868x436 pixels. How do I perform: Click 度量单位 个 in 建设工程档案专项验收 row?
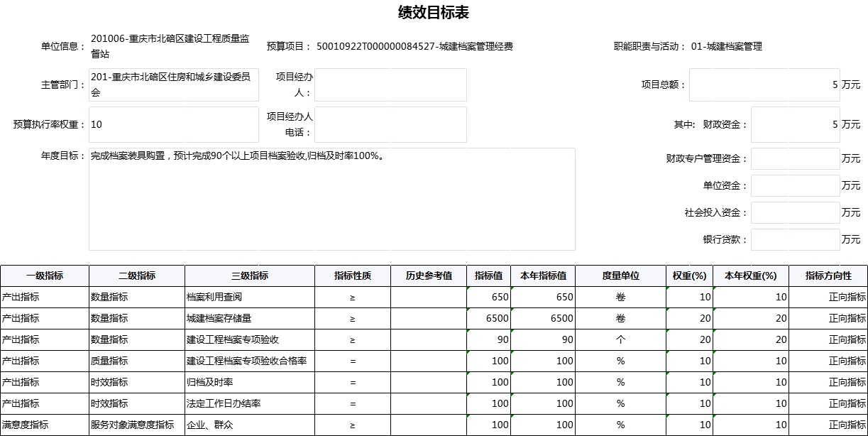point(621,339)
